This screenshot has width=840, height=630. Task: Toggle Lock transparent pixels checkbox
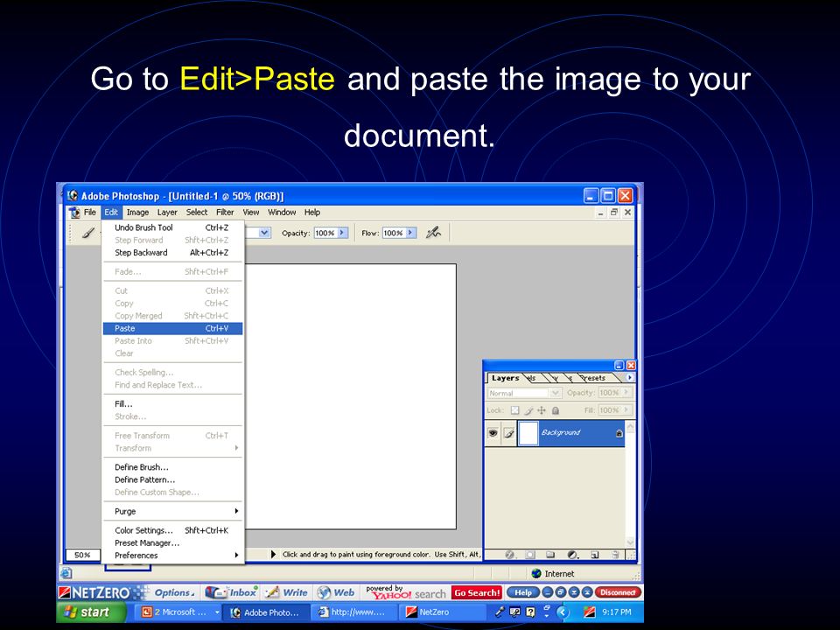coord(514,410)
